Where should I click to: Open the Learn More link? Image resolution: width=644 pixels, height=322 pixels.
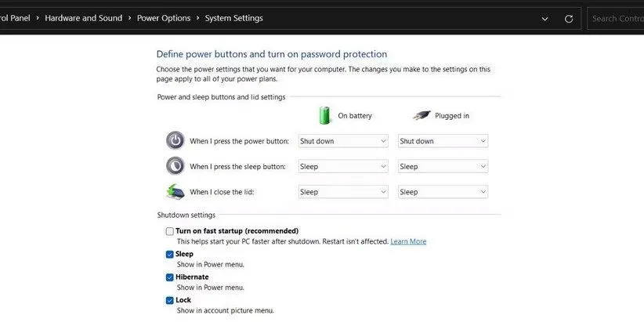[408, 241]
